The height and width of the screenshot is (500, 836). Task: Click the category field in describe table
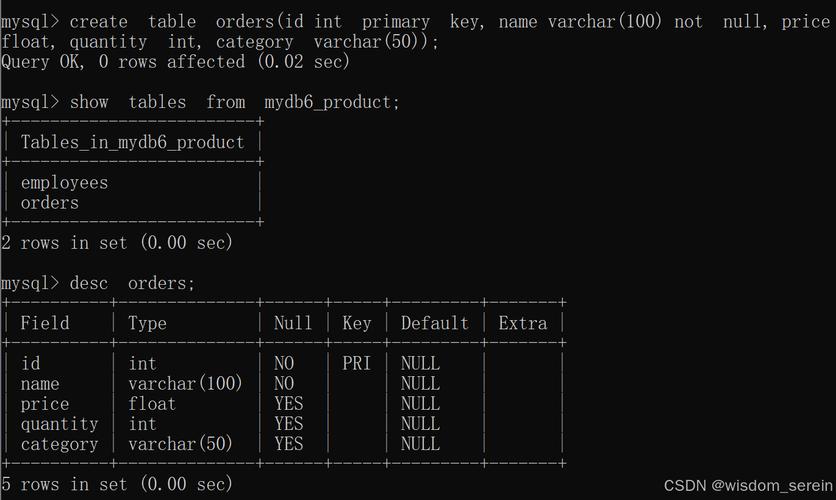pos(59,444)
